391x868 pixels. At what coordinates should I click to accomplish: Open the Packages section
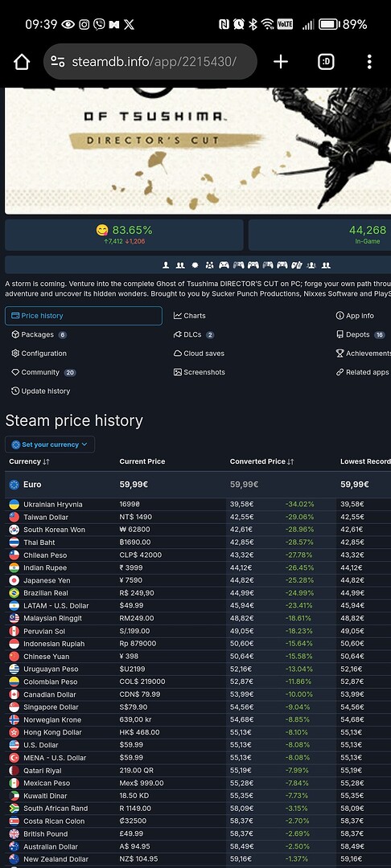tap(39, 334)
